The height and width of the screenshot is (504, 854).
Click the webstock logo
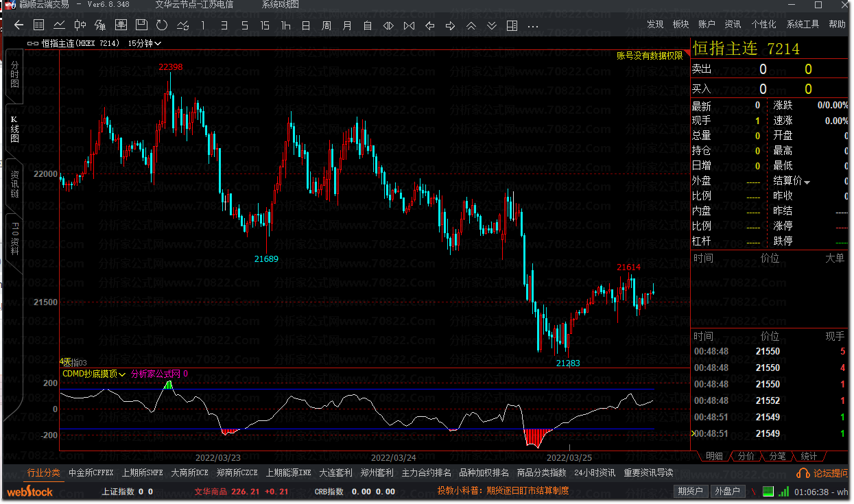click(29, 492)
